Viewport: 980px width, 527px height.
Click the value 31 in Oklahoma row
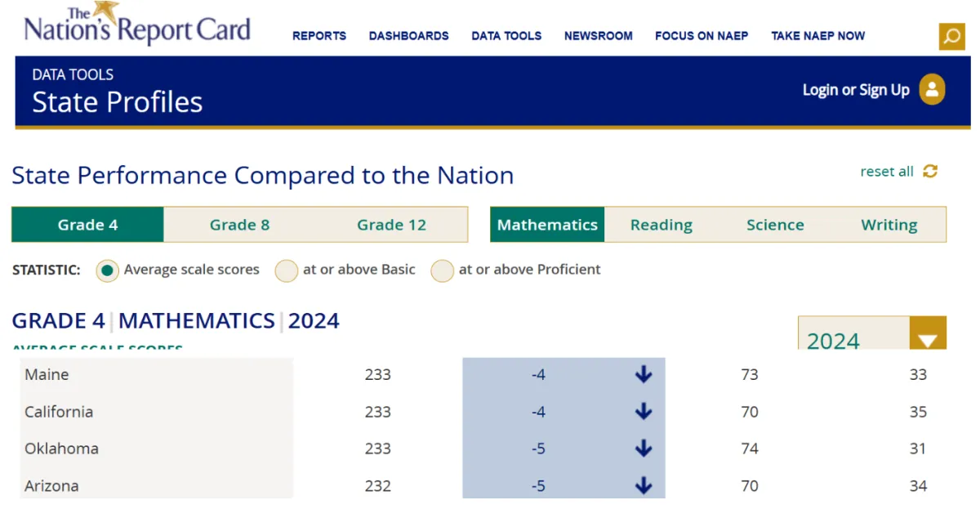(x=918, y=449)
